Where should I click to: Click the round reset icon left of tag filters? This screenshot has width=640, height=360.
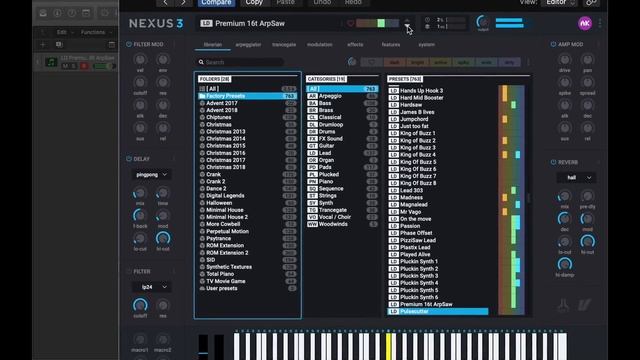(352, 62)
